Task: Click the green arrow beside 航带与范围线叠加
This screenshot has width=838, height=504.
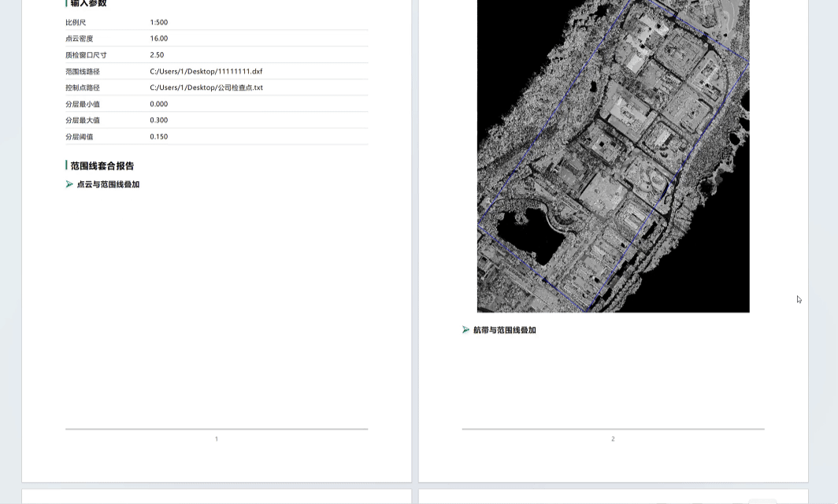Action: 466,330
